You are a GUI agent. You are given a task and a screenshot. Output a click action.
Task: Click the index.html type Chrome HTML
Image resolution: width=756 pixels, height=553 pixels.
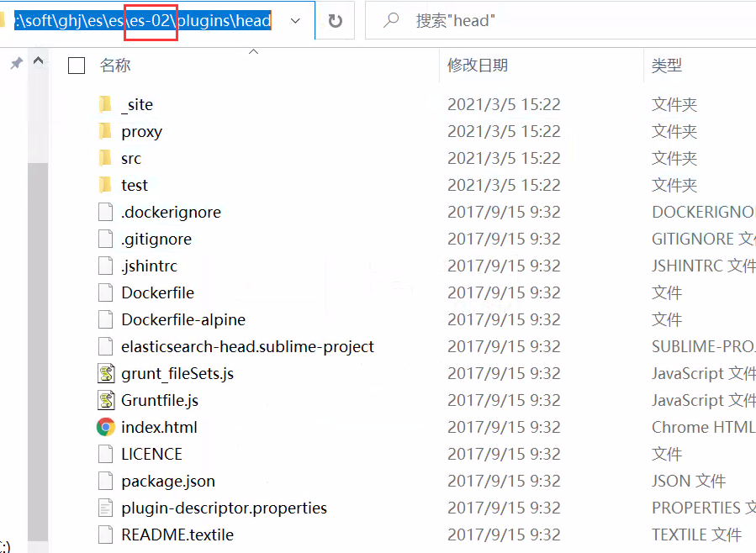click(x=704, y=427)
